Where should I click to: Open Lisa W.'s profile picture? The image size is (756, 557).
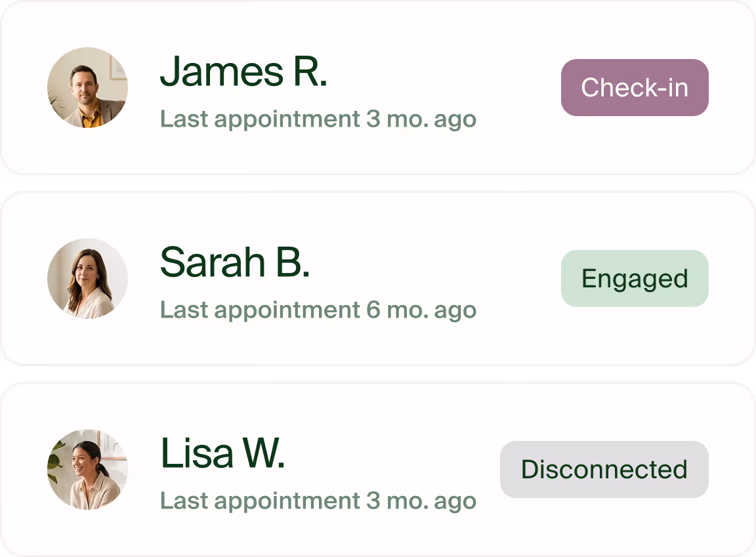[87, 468]
